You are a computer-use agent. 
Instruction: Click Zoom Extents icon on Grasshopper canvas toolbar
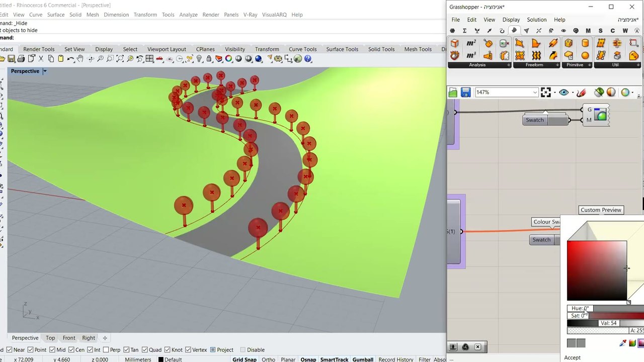click(x=546, y=93)
